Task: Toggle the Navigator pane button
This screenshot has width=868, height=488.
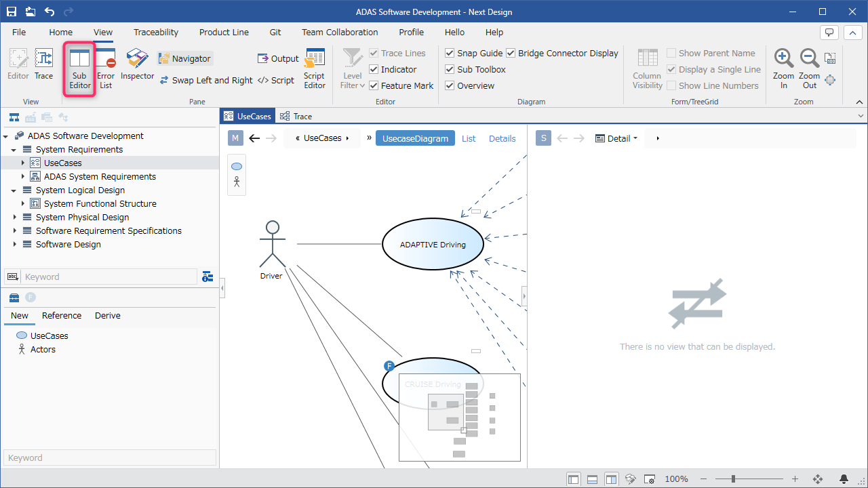Action: pyautogui.click(x=185, y=58)
